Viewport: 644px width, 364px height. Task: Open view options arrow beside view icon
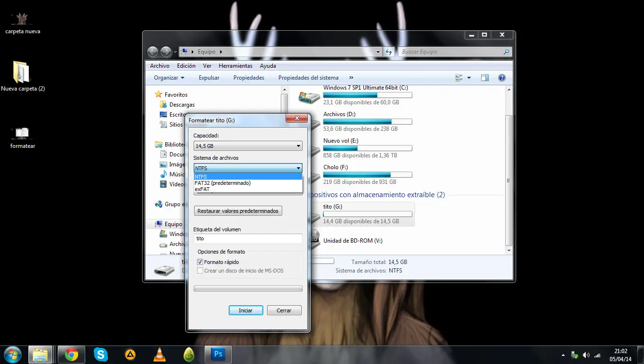(x=469, y=78)
